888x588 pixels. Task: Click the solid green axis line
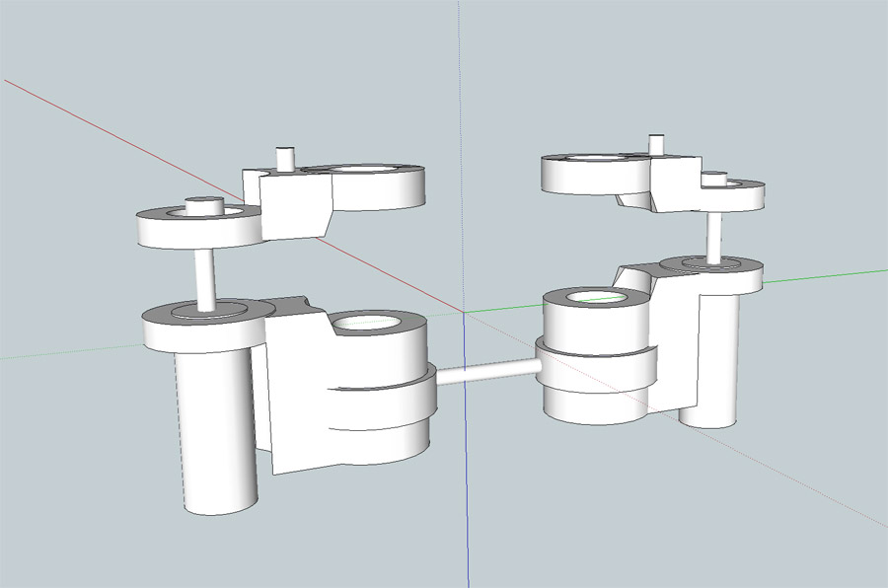pyautogui.click(x=829, y=275)
